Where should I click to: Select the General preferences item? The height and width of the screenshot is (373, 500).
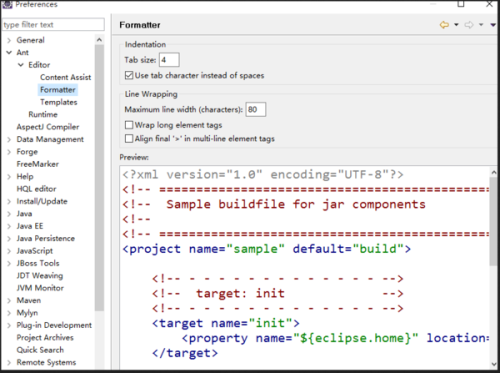(x=30, y=40)
